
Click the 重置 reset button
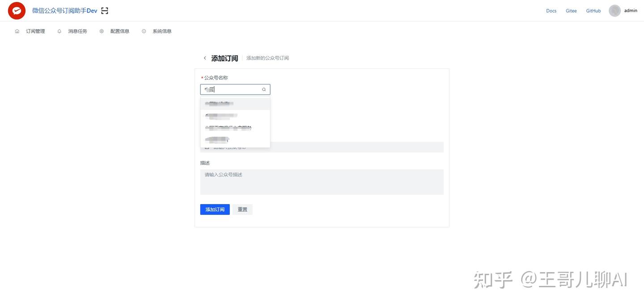pos(242,210)
